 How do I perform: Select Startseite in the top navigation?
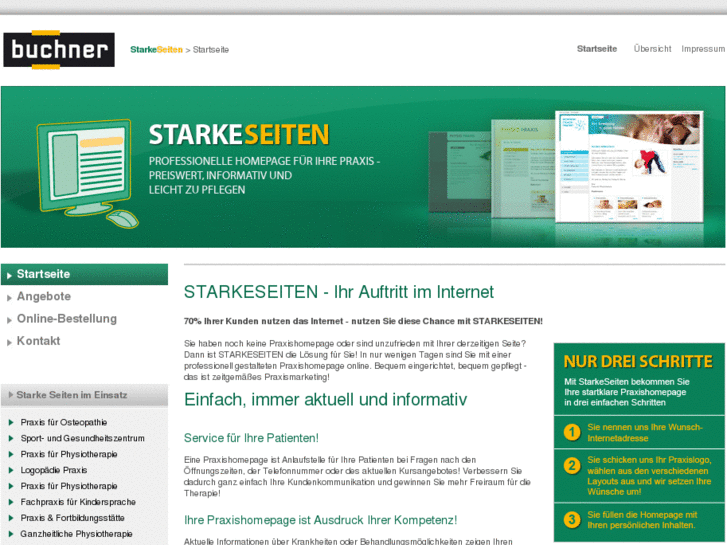tap(597, 49)
